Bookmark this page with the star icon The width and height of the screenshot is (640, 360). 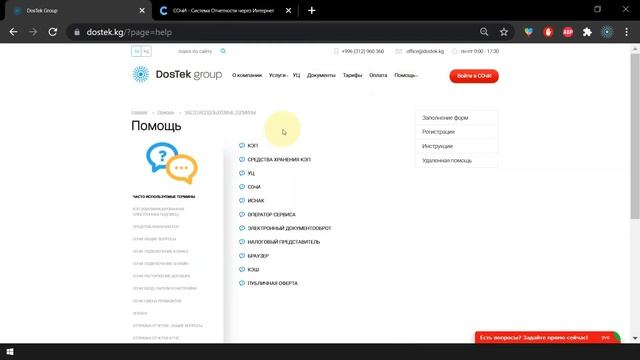pyautogui.click(x=504, y=32)
